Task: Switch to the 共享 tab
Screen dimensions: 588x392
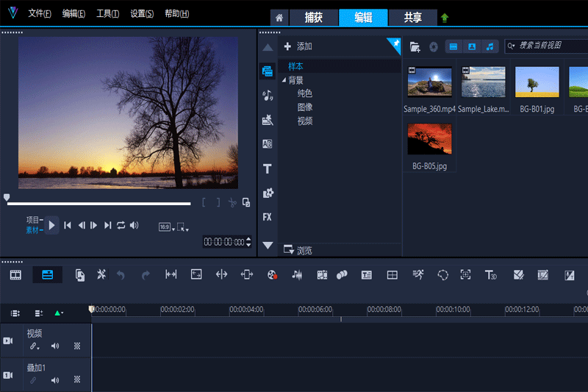Action: pos(412,18)
